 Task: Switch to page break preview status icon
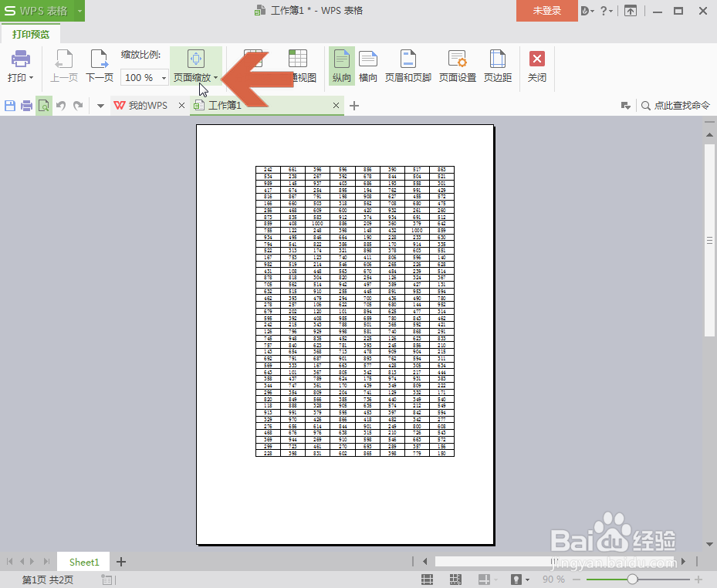pos(455,580)
